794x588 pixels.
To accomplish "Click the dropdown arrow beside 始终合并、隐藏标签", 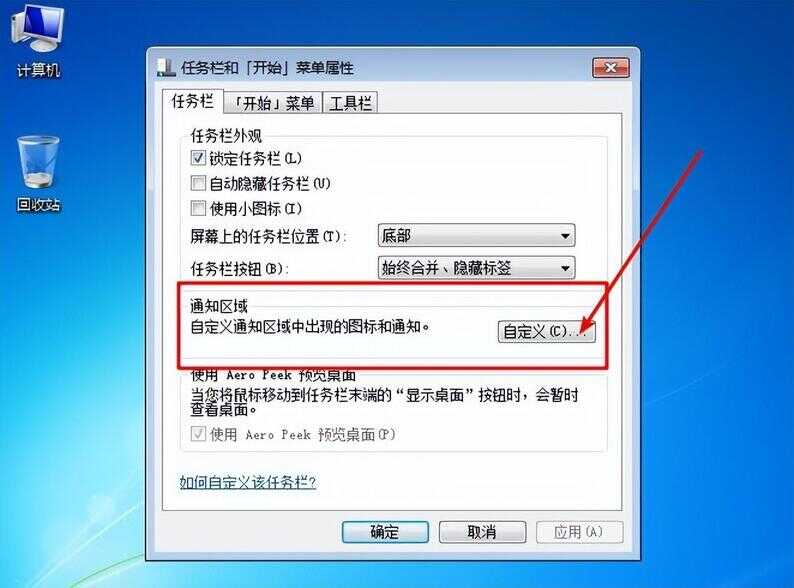I will click(565, 268).
